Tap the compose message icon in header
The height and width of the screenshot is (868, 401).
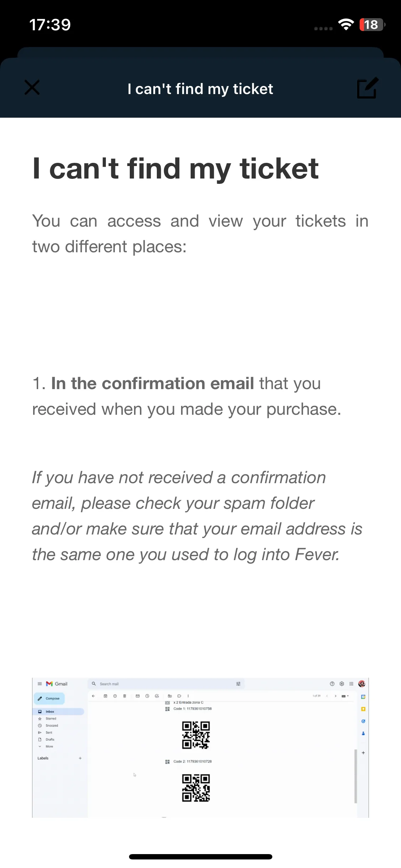tap(367, 88)
